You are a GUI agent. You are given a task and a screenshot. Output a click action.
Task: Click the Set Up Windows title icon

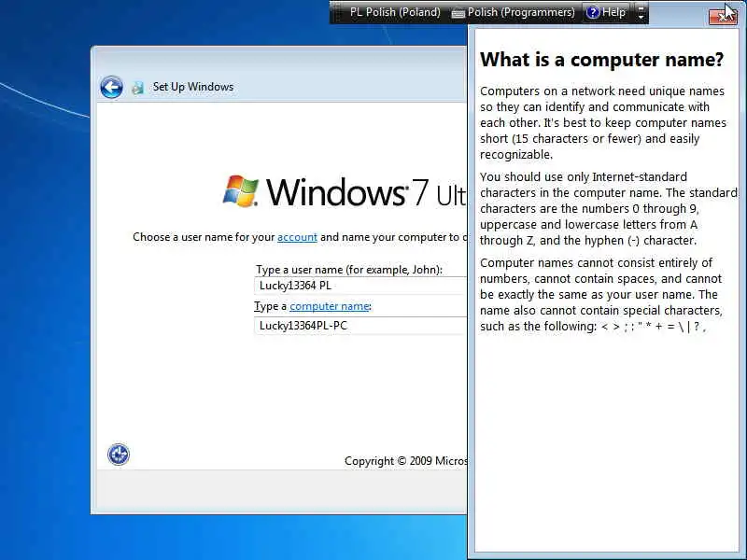point(137,88)
